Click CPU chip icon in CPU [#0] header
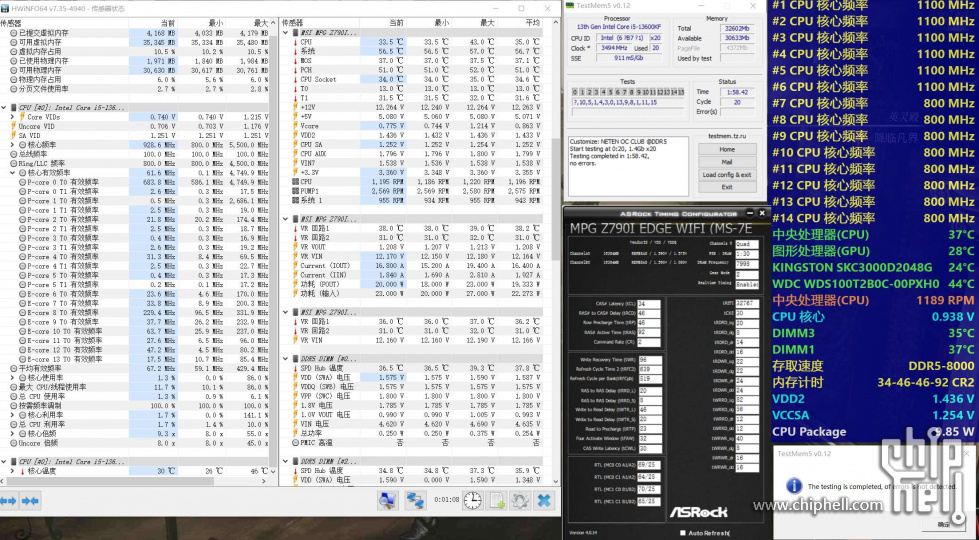The image size is (979, 540). [14, 107]
